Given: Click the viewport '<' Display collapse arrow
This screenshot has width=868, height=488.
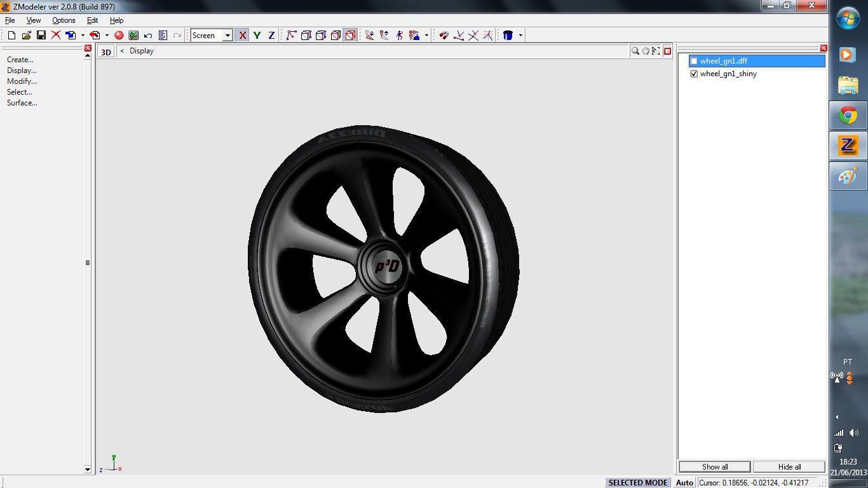Looking at the screenshot, I should (x=122, y=51).
